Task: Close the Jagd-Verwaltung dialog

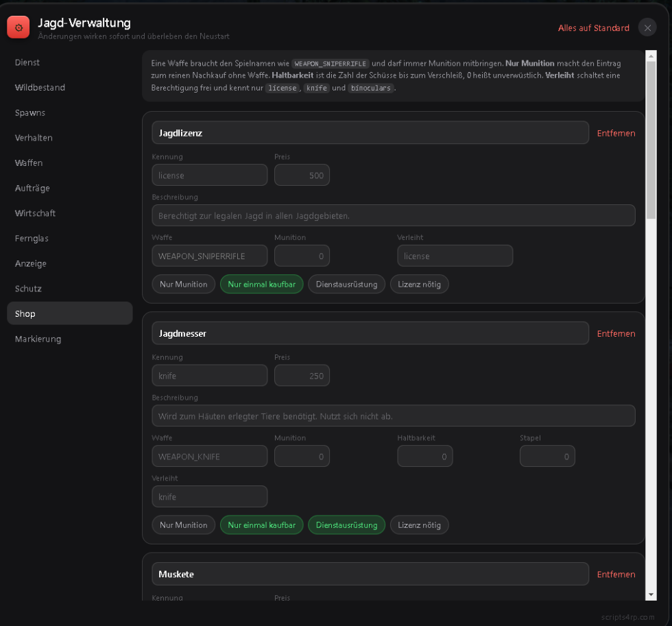Action: pos(647,28)
